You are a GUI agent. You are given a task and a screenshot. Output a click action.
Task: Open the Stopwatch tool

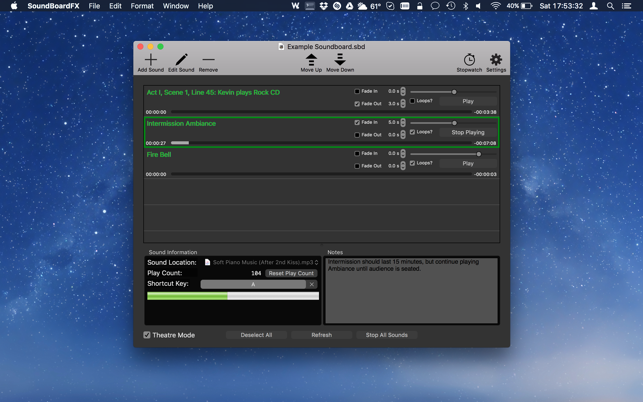pos(469,60)
